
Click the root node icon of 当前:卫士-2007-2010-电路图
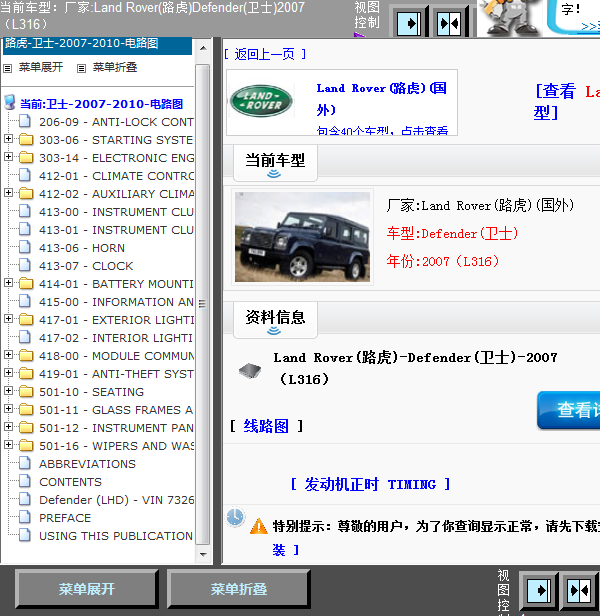point(9,102)
